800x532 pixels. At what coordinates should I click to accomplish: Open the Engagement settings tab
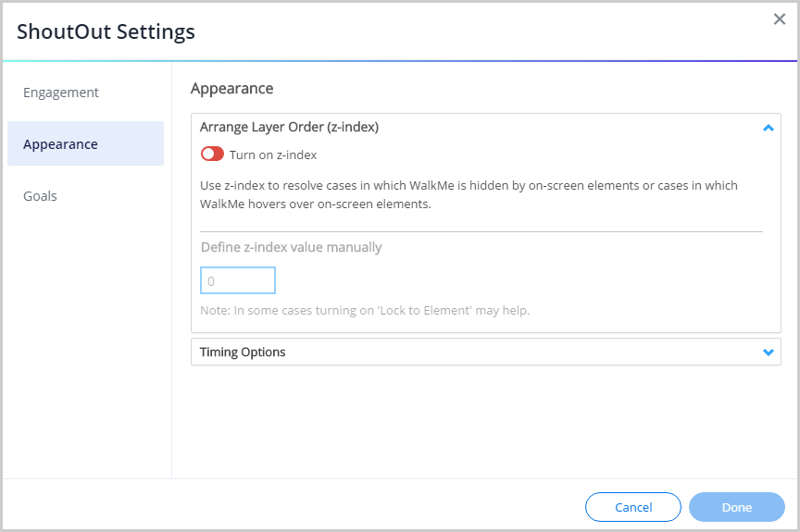[61, 93]
